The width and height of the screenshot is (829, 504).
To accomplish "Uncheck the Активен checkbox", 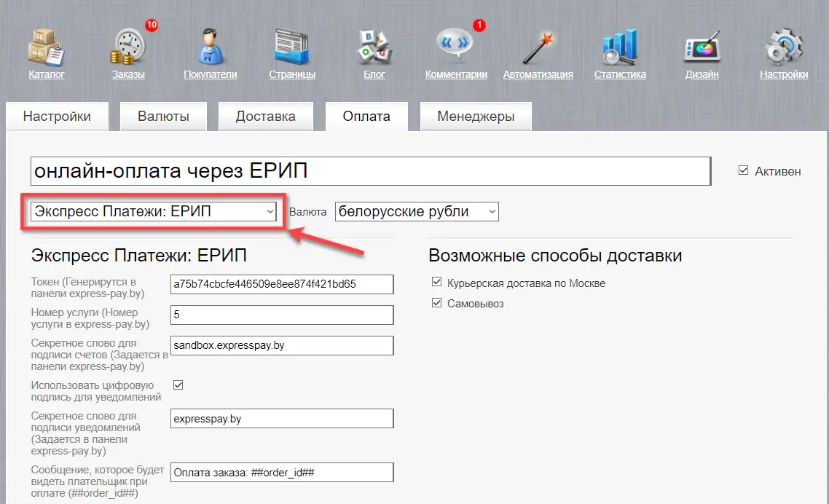I will 744,170.
